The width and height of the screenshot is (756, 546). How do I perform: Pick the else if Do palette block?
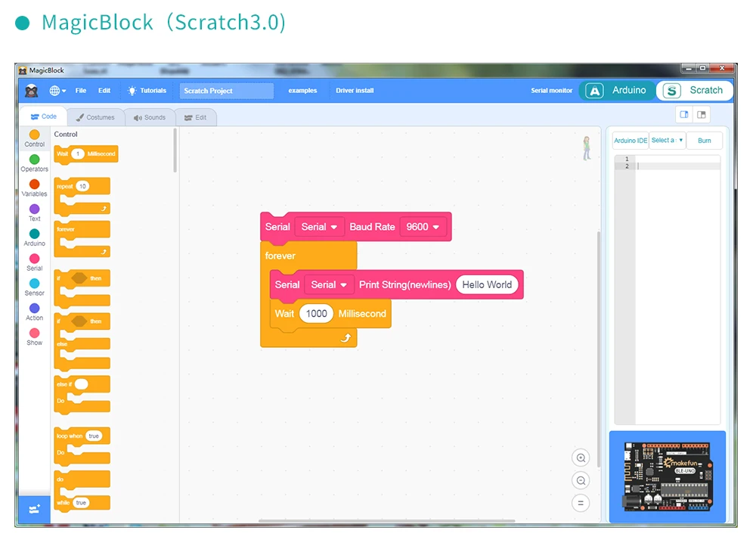click(x=82, y=395)
